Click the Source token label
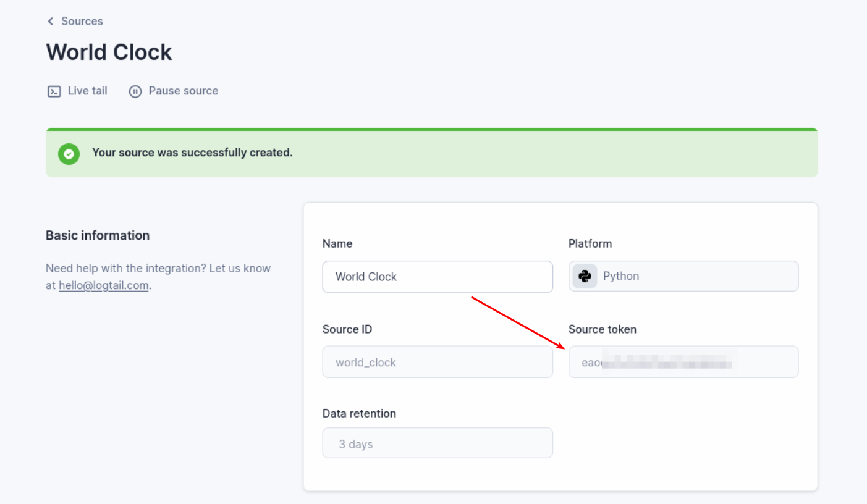The width and height of the screenshot is (867, 504). click(603, 329)
